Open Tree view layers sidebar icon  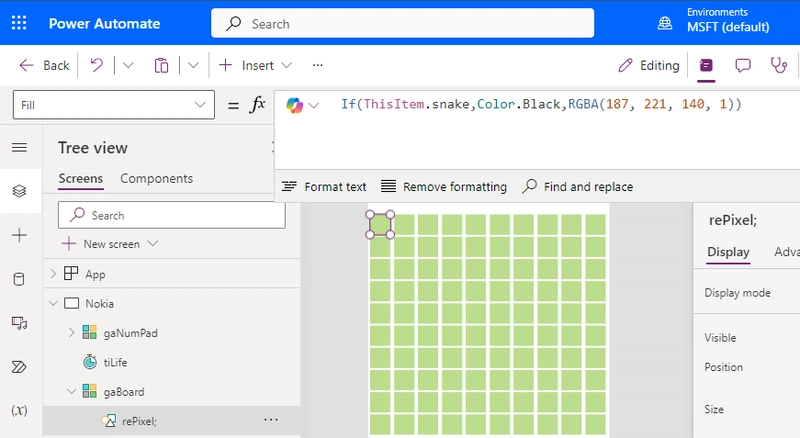point(19,191)
